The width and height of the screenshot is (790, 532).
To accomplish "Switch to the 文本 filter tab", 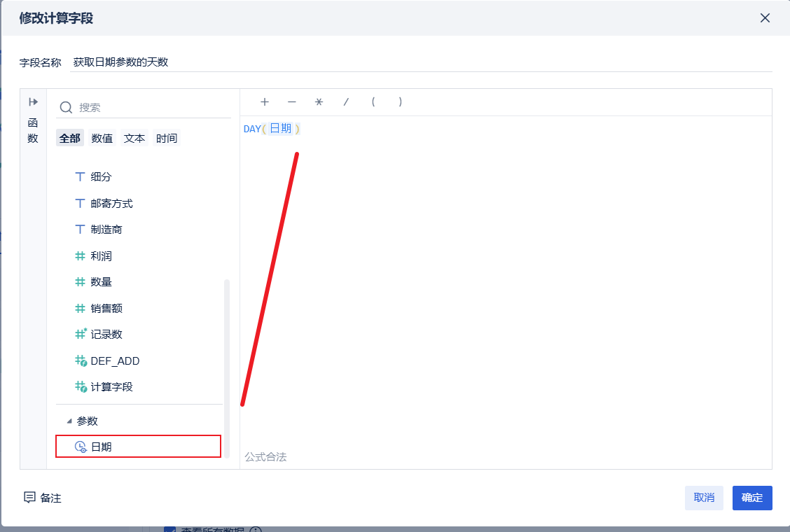I will pos(134,138).
